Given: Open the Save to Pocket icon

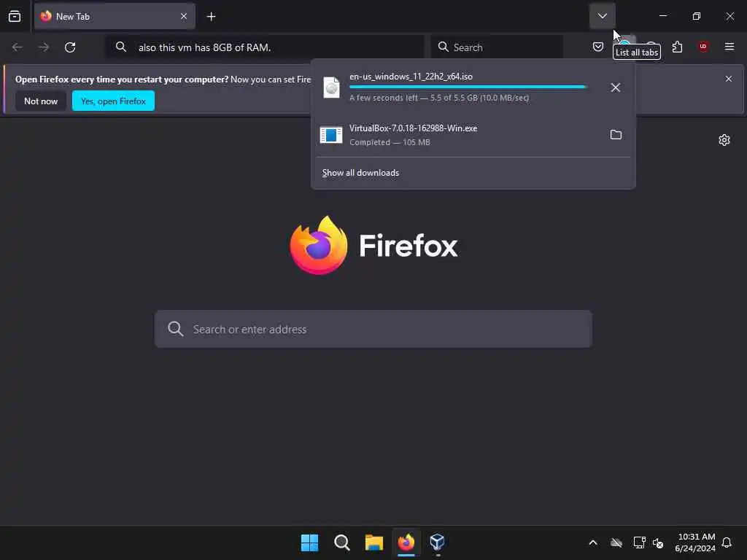Looking at the screenshot, I should tap(598, 47).
